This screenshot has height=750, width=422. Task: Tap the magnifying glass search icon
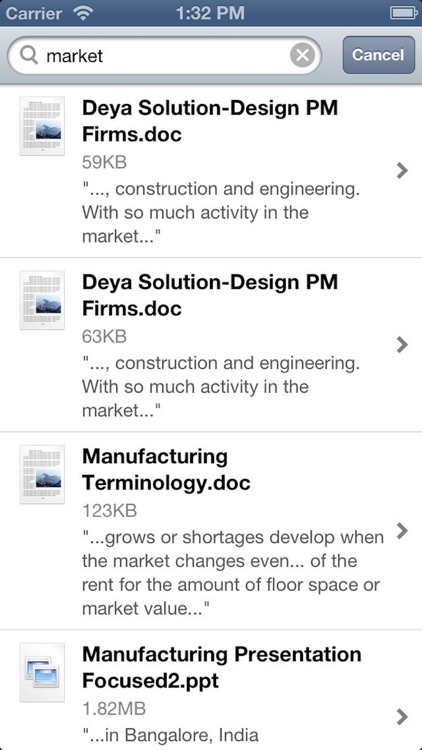coord(30,56)
